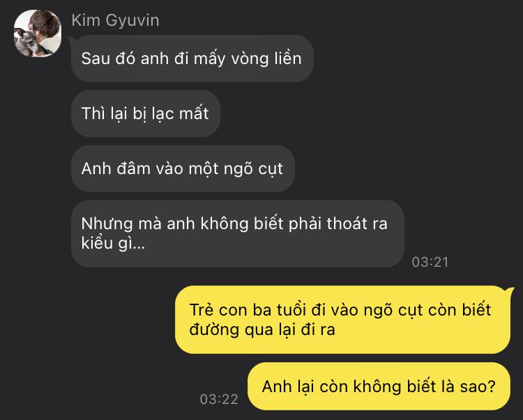Select message 'Sau đó anh đi mấy vòng liền'

192,59
